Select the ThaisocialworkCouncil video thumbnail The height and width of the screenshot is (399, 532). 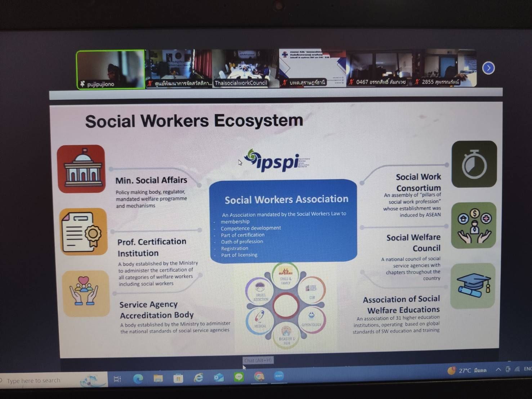[x=245, y=68]
